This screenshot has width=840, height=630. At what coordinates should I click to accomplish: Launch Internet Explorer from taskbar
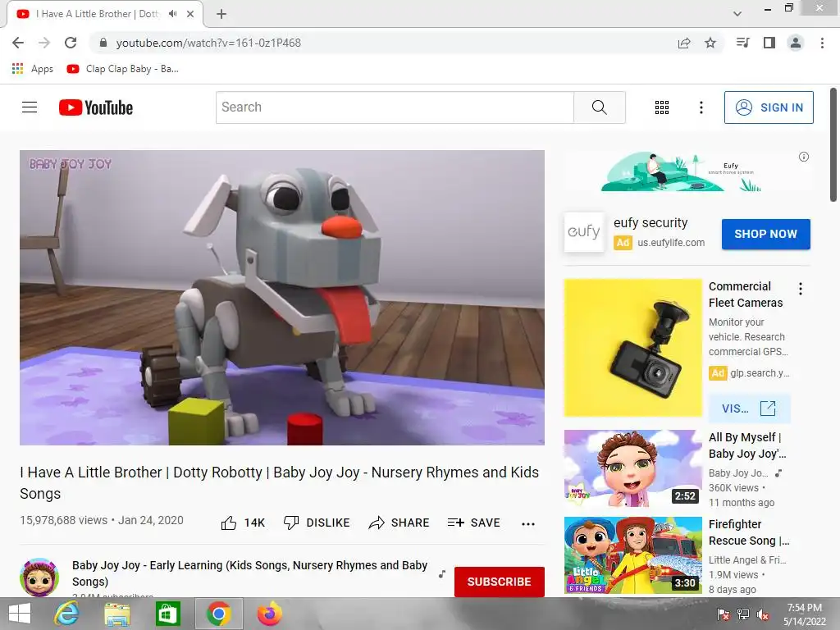coord(66,614)
